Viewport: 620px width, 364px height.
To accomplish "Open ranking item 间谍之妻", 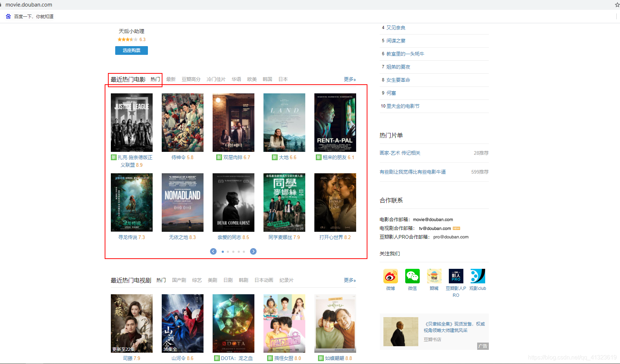I will pyautogui.click(x=396, y=41).
